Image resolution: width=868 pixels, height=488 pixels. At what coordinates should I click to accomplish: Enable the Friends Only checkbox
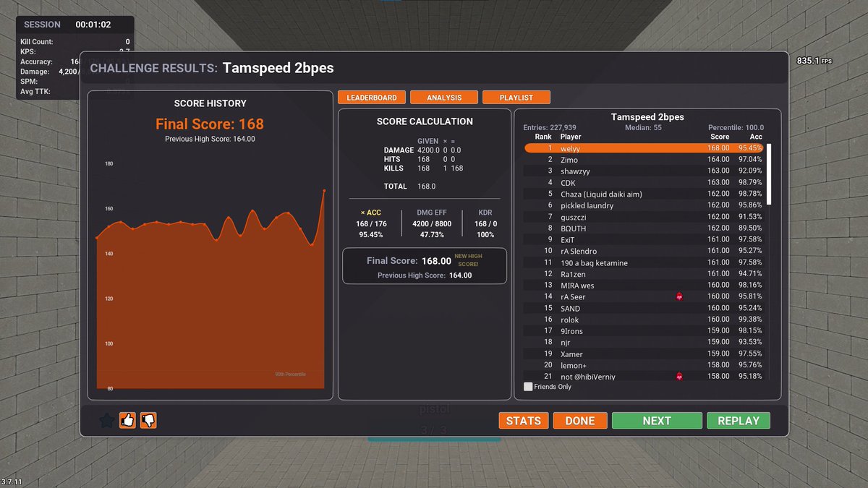(528, 387)
